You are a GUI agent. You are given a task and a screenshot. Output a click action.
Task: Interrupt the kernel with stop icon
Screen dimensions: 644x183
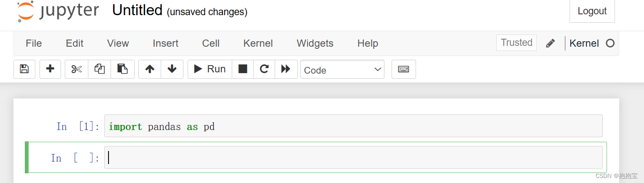[243, 69]
